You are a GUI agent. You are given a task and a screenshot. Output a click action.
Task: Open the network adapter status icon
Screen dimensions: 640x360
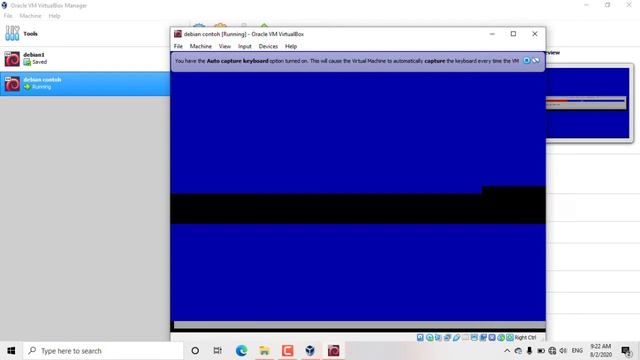click(447, 338)
